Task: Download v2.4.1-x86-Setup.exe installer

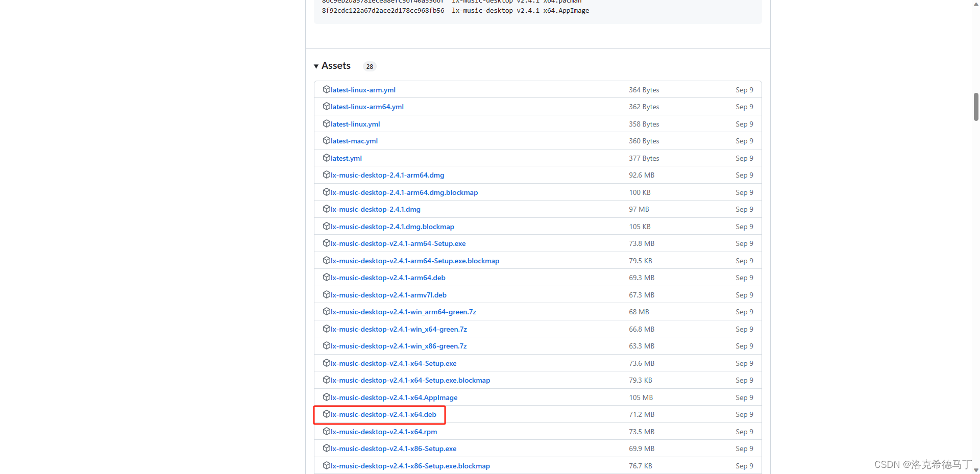Action: point(394,448)
